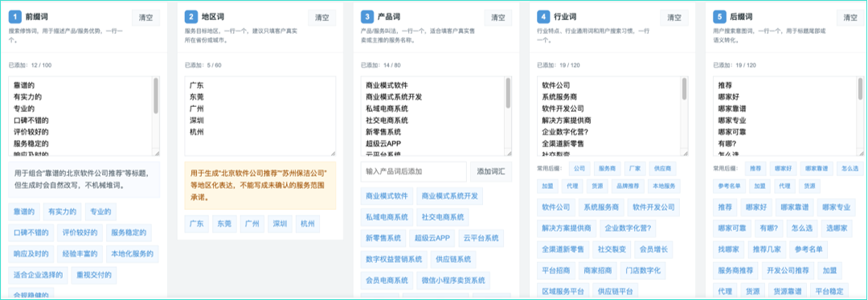The width and height of the screenshot is (868, 300).
Task: Click the 软件开发公司 tag chip
Action: (x=653, y=208)
